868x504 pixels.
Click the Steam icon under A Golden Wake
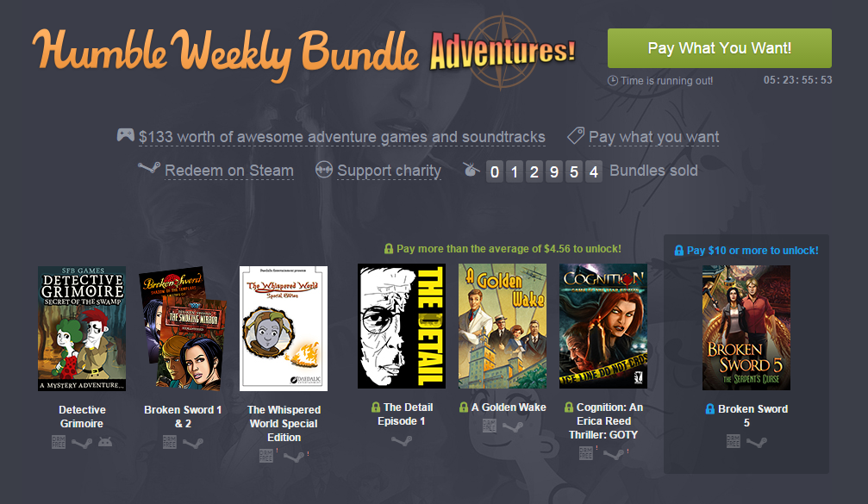click(513, 427)
